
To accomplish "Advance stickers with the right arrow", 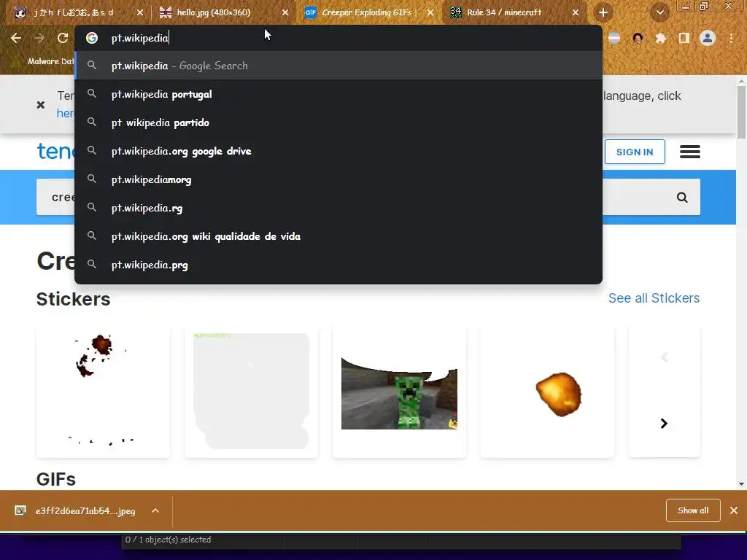I will (x=664, y=424).
